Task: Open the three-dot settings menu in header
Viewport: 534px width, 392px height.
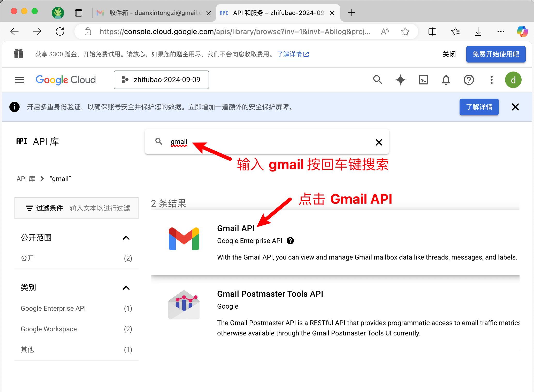Action: click(x=491, y=80)
